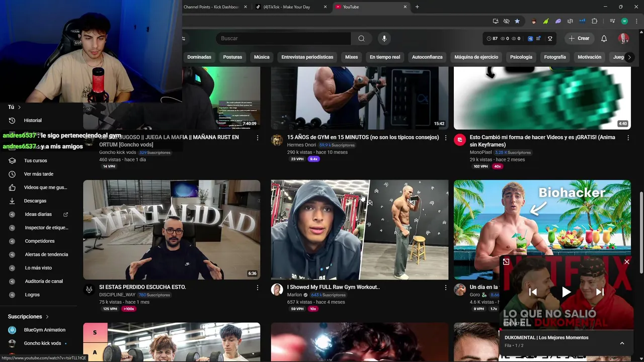The height and width of the screenshot is (362, 644).
Task: Click the purple extension icon
Action: click(x=558, y=21)
